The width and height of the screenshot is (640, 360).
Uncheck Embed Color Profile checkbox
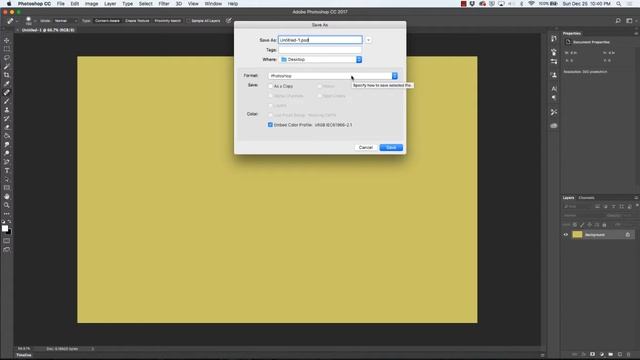pos(270,125)
